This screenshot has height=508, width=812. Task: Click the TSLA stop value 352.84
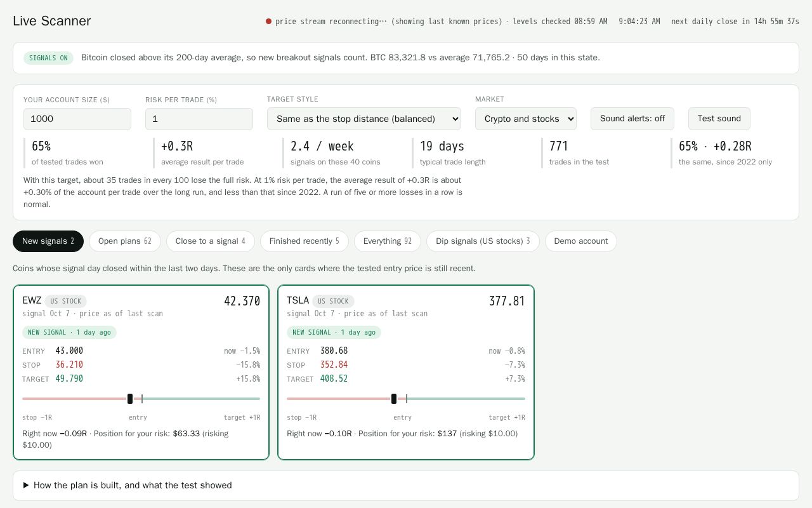pyautogui.click(x=334, y=364)
